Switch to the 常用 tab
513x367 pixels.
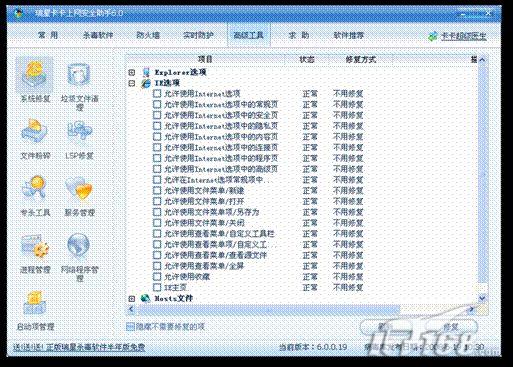[48, 35]
